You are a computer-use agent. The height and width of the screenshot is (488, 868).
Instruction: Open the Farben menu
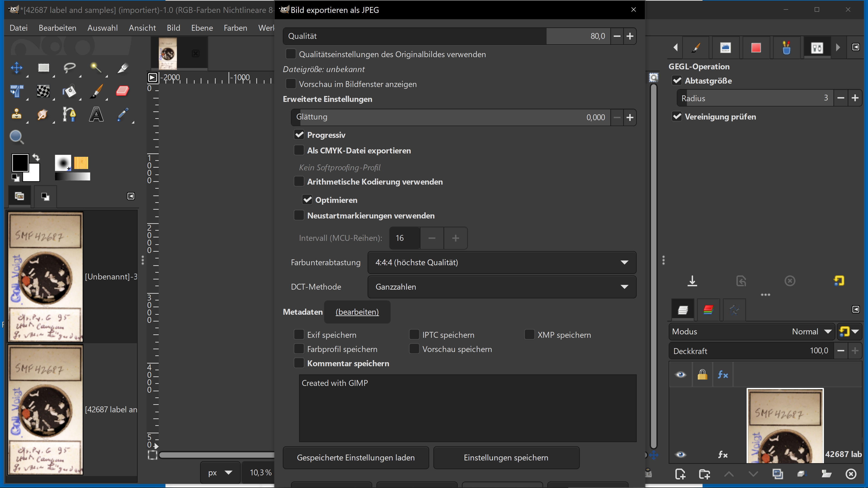coord(235,28)
